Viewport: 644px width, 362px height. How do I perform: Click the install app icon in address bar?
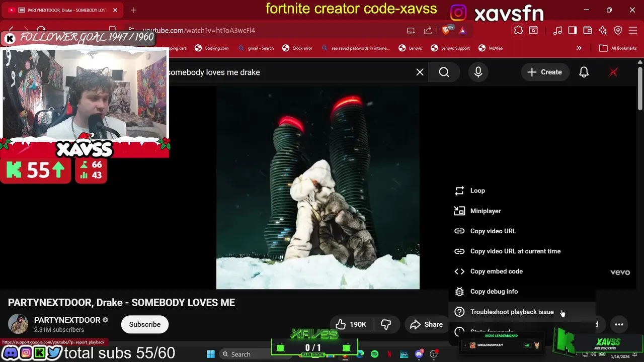[411, 30]
